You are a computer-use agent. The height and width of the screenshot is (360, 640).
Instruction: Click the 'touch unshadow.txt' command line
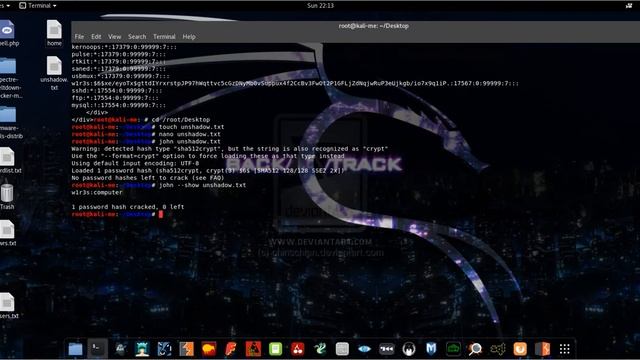pos(148,127)
